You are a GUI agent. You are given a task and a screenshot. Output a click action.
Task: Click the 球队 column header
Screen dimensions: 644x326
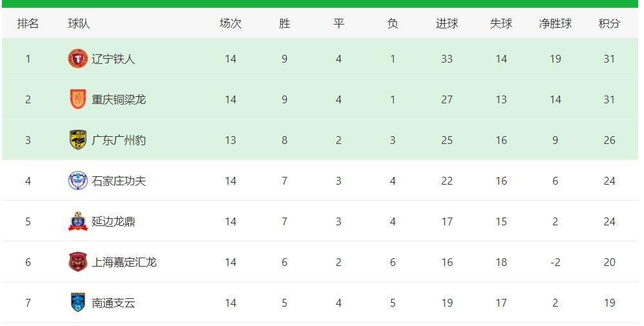coord(79,23)
